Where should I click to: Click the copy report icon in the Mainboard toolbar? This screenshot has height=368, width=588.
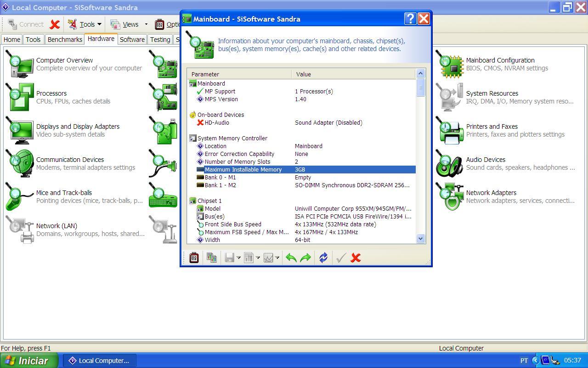pyautogui.click(x=211, y=258)
